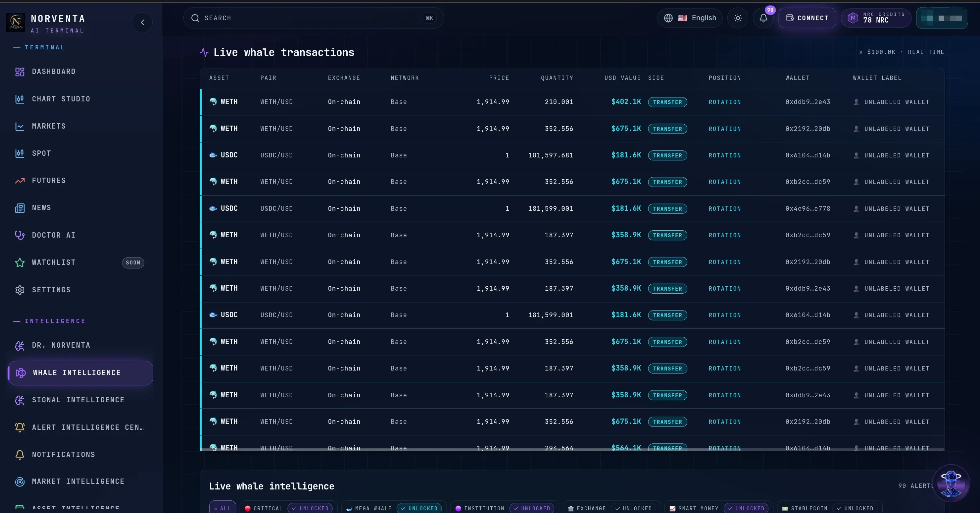Click the ⌘K shortcut badge

429,18
